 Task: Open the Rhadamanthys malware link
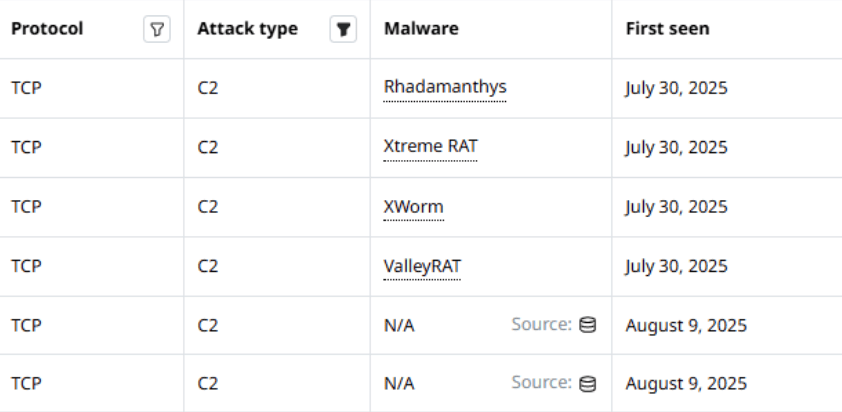coord(445,88)
